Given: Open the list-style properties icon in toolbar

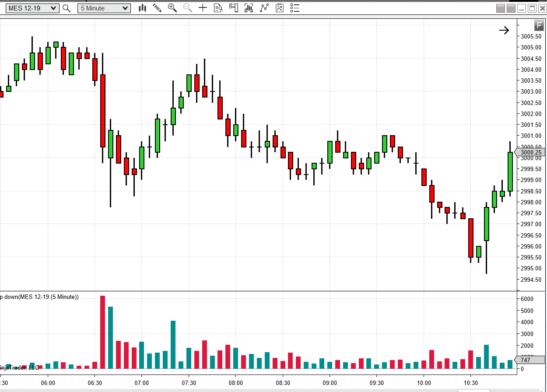Looking at the screenshot, I should pyautogui.click(x=295, y=8).
